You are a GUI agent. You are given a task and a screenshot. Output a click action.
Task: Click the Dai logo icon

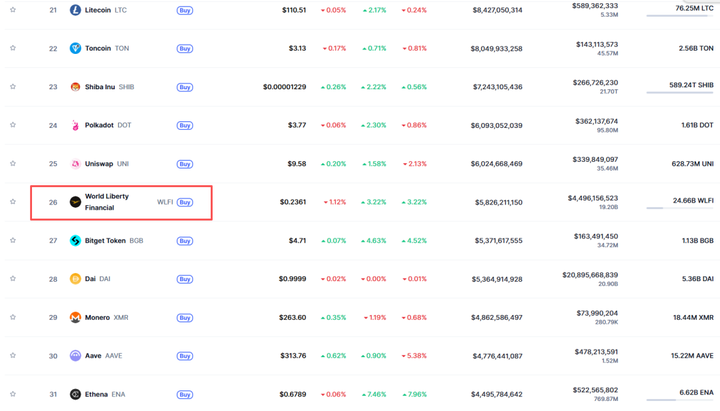pyautogui.click(x=75, y=279)
